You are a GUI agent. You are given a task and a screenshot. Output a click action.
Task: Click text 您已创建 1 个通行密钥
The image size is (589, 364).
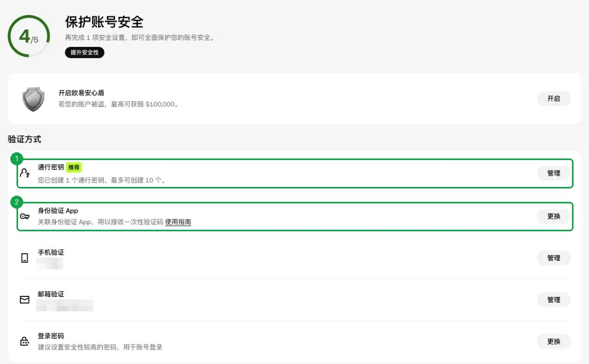point(71,180)
